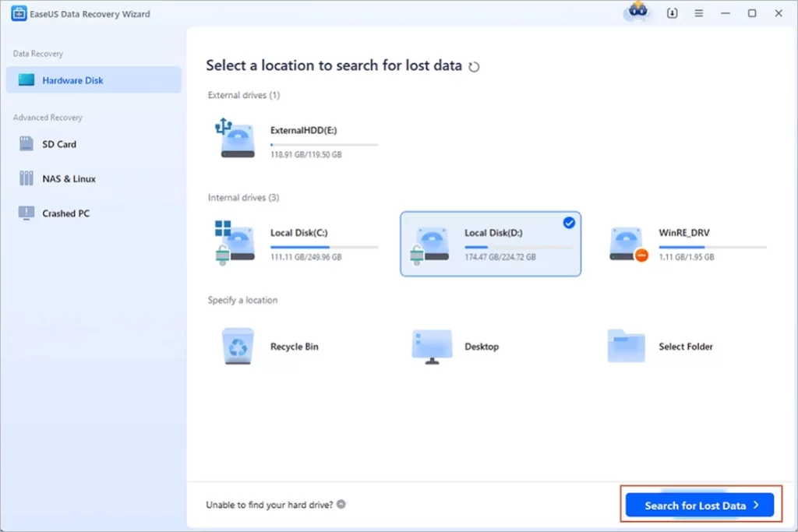This screenshot has height=532, width=798.
Task: Click the Local Disk(D:) usage bar
Action: [x=518, y=247]
